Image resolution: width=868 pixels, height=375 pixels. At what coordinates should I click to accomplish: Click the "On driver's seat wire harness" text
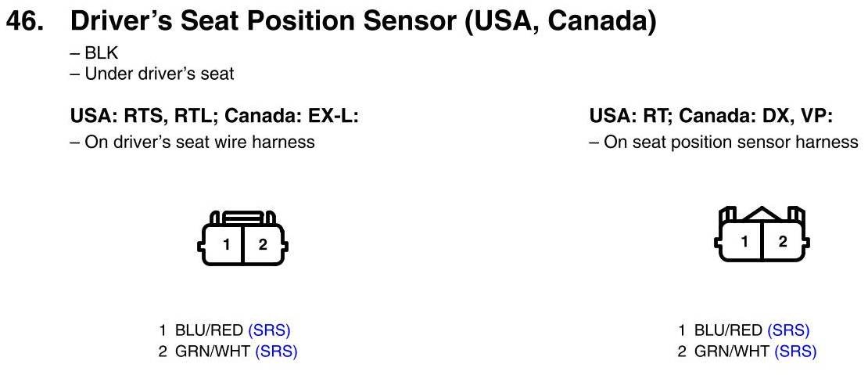192,142
